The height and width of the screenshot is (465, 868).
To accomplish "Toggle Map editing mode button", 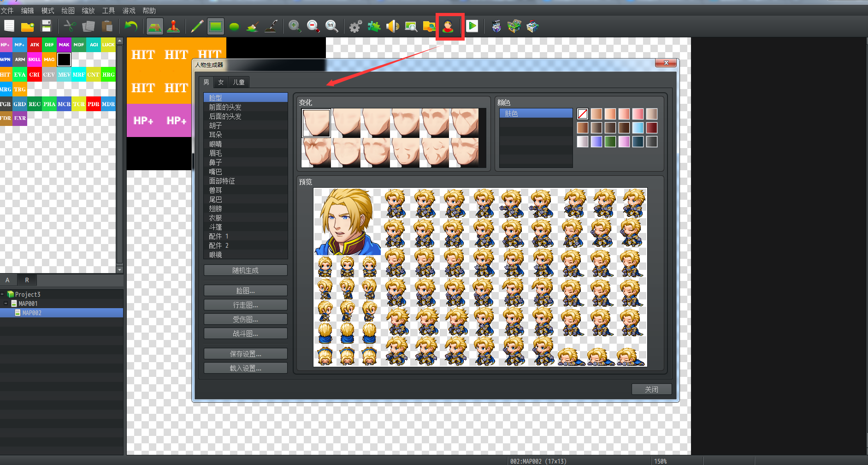I will (x=155, y=26).
